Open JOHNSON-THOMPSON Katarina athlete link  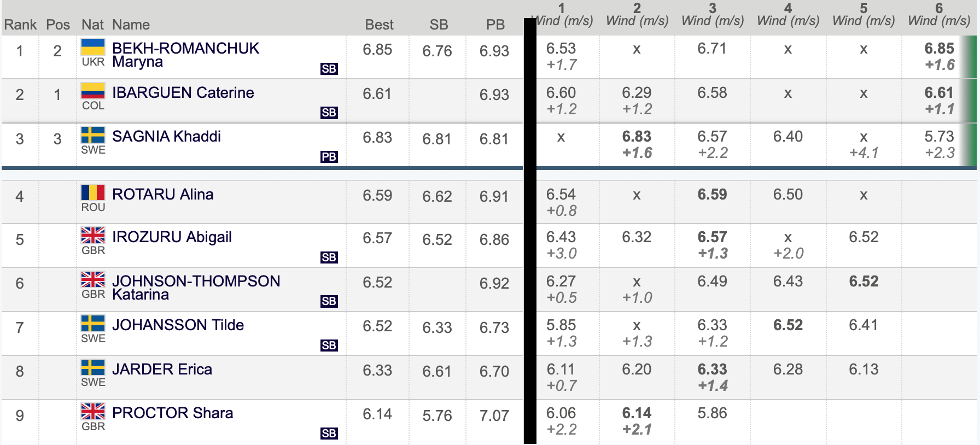pyautogui.click(x=196, y=288)
